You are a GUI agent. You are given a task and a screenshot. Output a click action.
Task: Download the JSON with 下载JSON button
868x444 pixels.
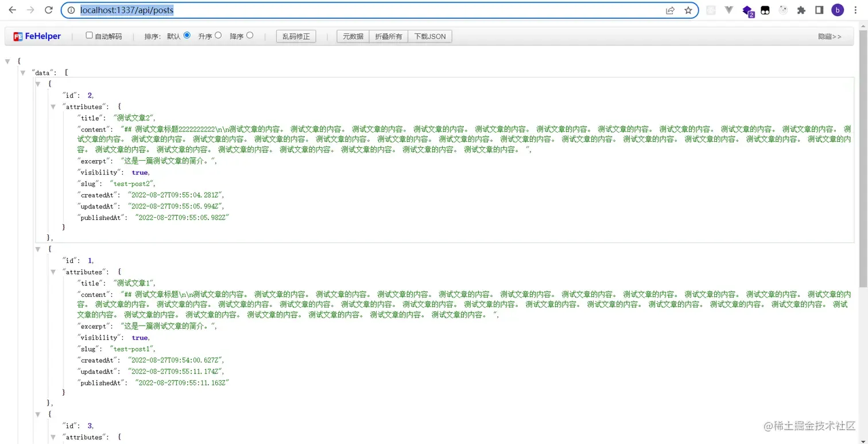[430, 36]
